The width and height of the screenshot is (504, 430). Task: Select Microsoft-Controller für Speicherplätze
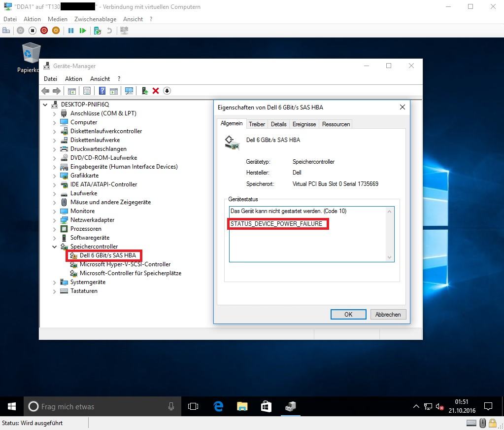pos(130,273)
